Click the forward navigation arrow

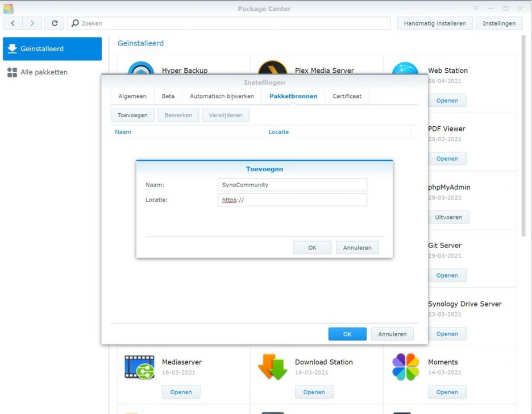pyautogui.click(x=32, y=23)
